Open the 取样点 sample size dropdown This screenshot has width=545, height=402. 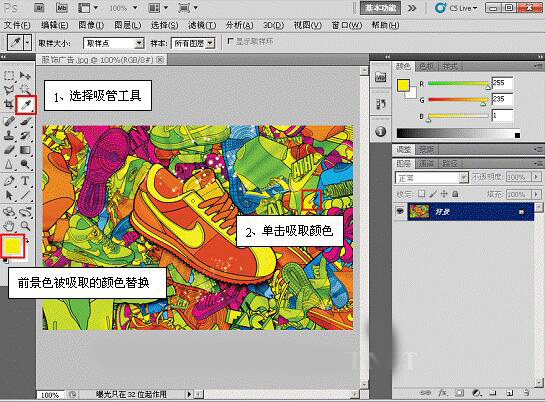(x=113, y=43)
